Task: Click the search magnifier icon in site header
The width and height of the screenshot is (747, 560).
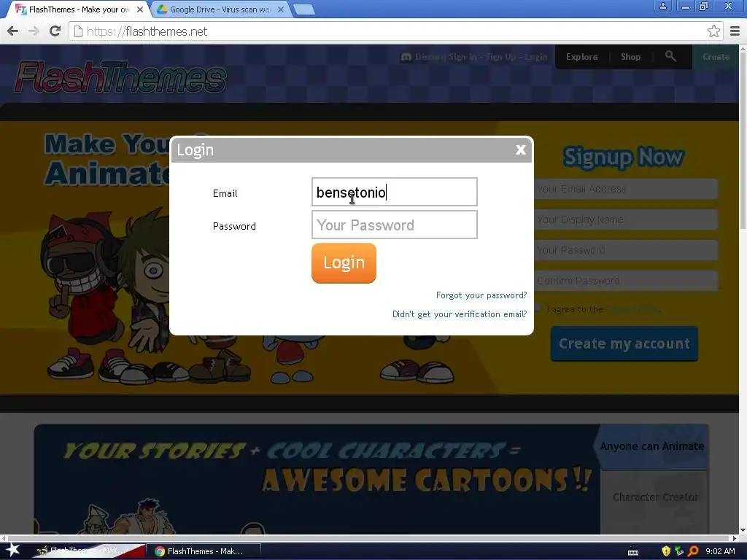Action: coord(670,56)
